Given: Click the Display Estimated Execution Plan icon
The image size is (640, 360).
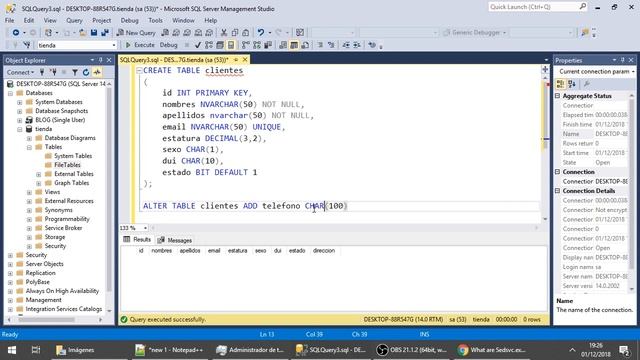Looking at the screenshot, I should (209, 45).
